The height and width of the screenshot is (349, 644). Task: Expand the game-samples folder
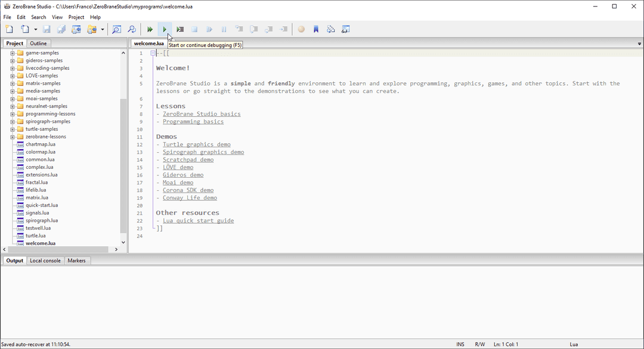click(12, 52)
